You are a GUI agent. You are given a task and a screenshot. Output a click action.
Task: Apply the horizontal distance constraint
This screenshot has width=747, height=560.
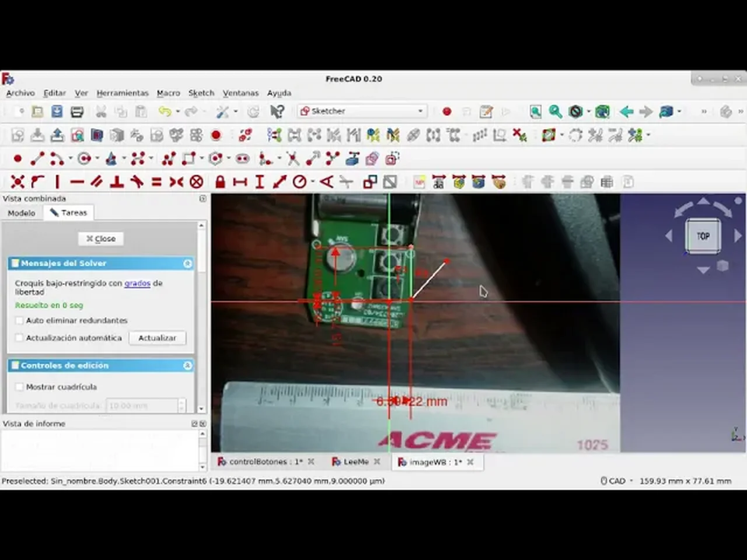[240, 182]
